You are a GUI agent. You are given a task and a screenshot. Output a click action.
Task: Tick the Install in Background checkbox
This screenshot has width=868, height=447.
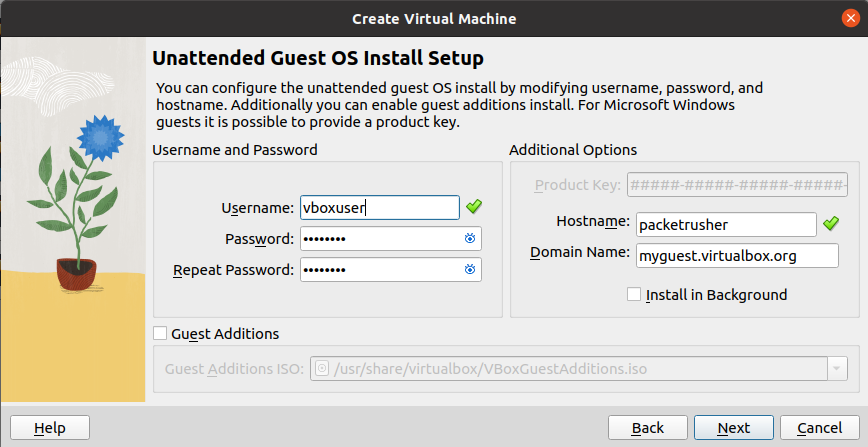pos(633,295)
